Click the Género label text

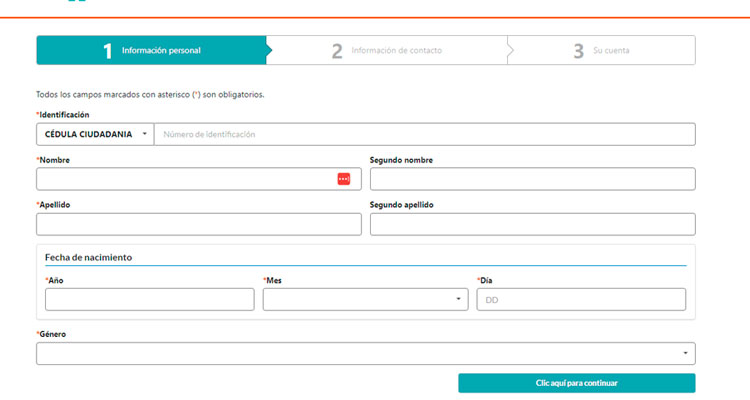[51, 334]
